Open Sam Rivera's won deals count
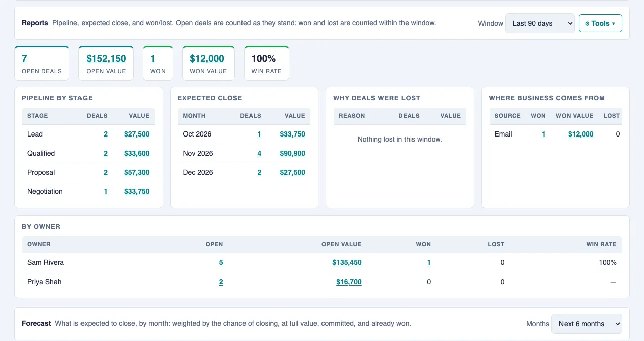The image size is (644, 341). coord(429,262)
